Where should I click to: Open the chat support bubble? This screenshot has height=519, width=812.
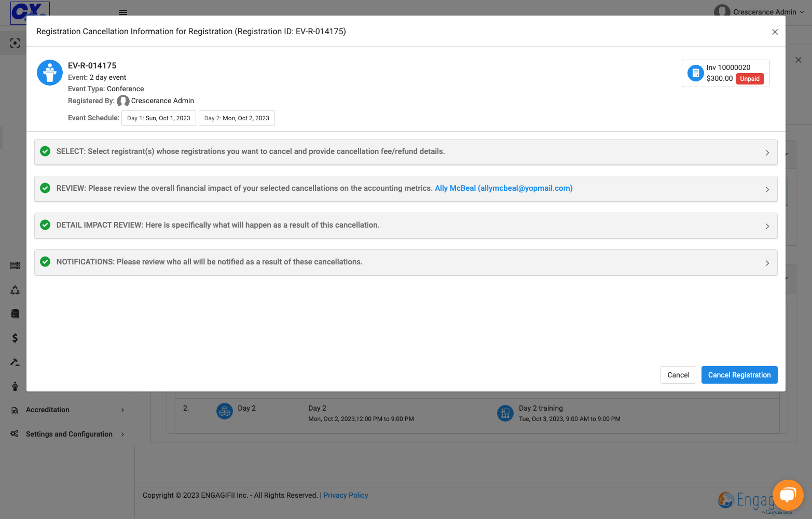point(788,495)
